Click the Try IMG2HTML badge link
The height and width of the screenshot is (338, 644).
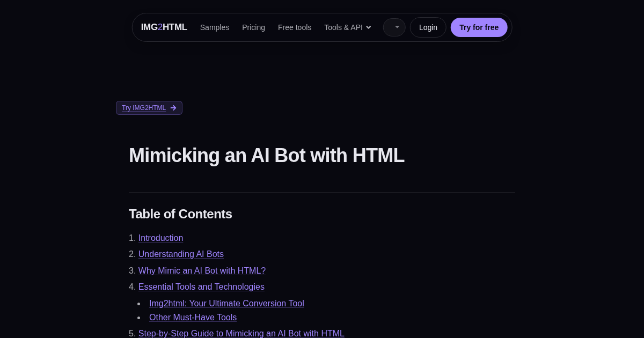[149, 108]
